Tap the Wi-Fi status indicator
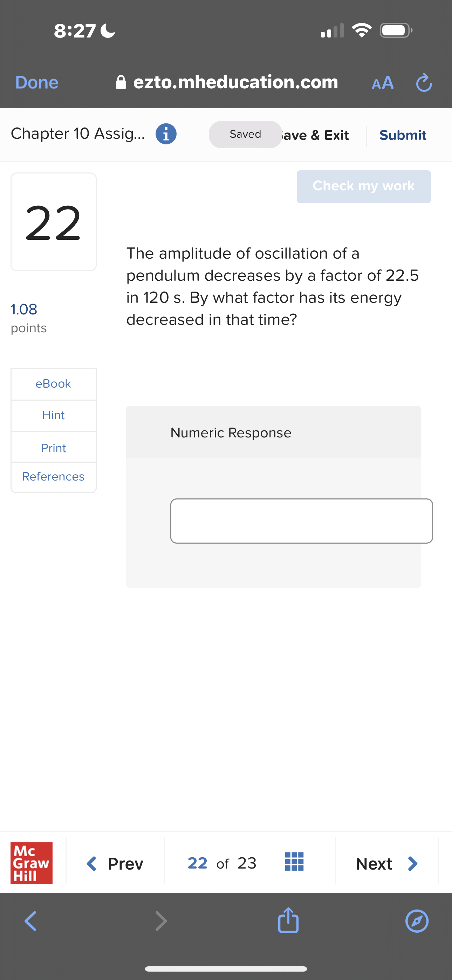The height and width of the screenshot is (980, 452). pos(362,31)
